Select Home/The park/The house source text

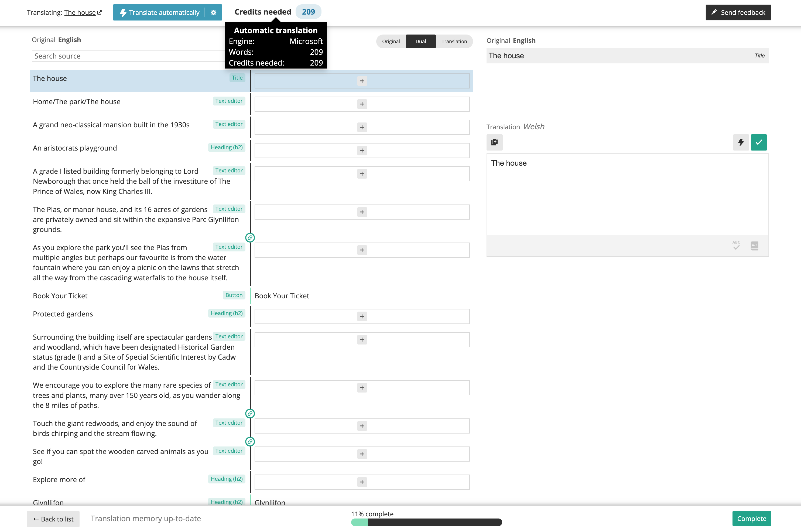77,101
